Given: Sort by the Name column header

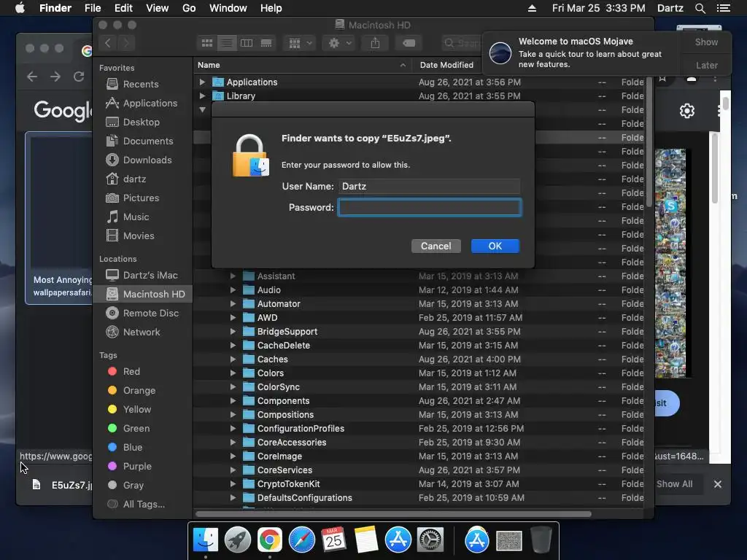Looking at the screenshot, I should [x=302, y=65].
